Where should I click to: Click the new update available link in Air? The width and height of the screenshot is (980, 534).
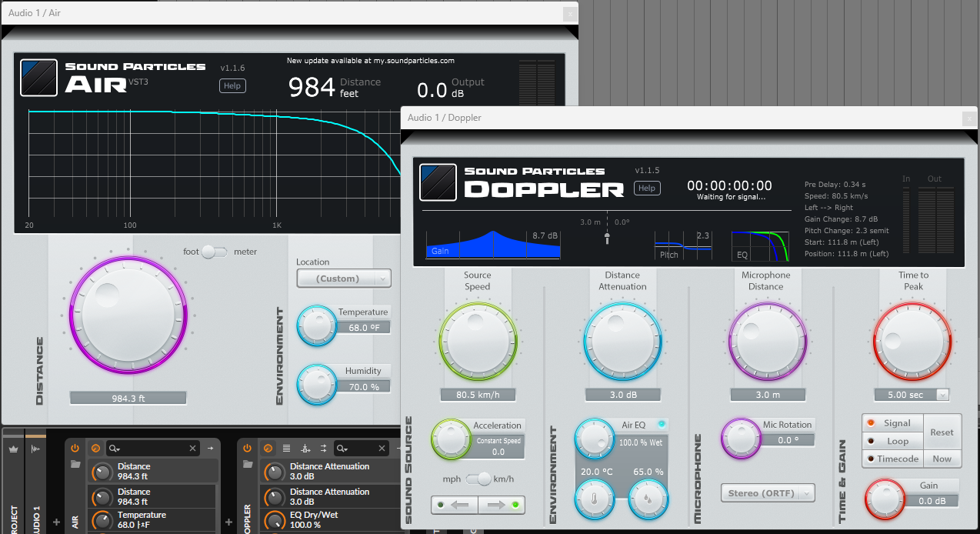tap(371, 60)
